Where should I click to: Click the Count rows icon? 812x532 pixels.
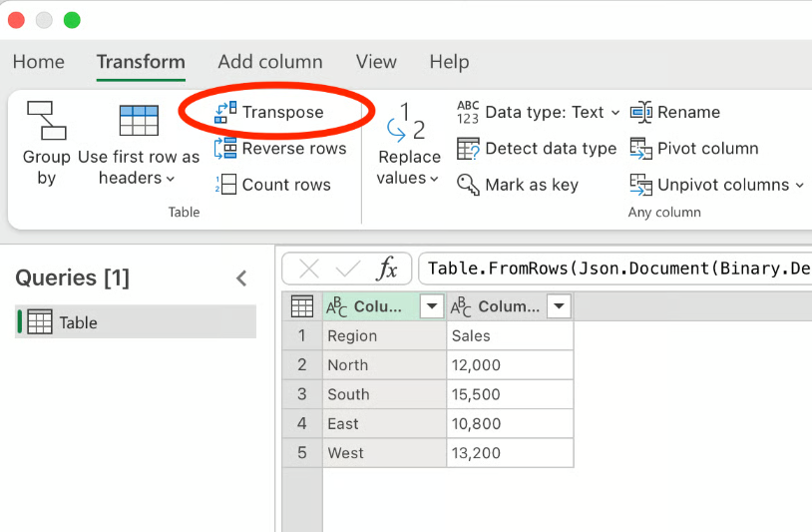(x=225, y=185)
